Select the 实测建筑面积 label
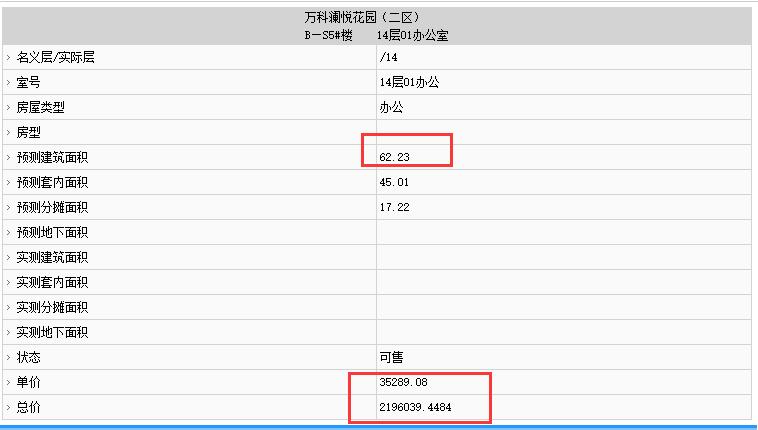This screenshot has height=430, width=758. point(52,257)
